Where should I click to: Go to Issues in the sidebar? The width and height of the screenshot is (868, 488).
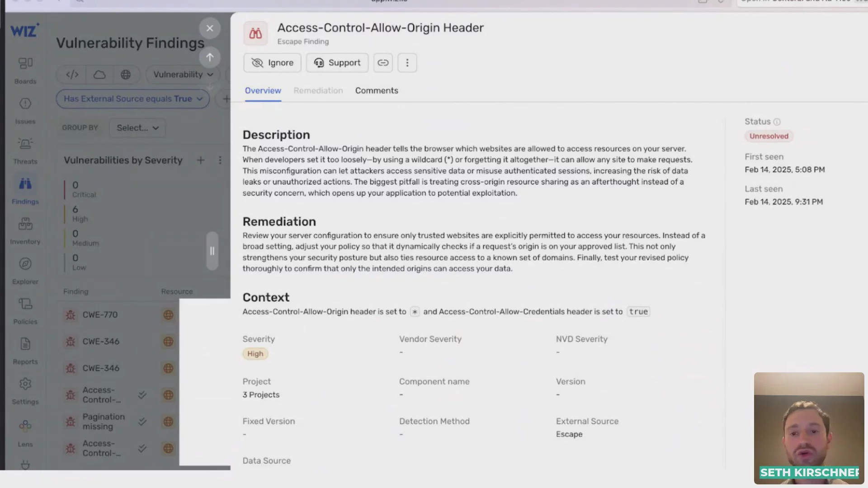click(25, 111)
